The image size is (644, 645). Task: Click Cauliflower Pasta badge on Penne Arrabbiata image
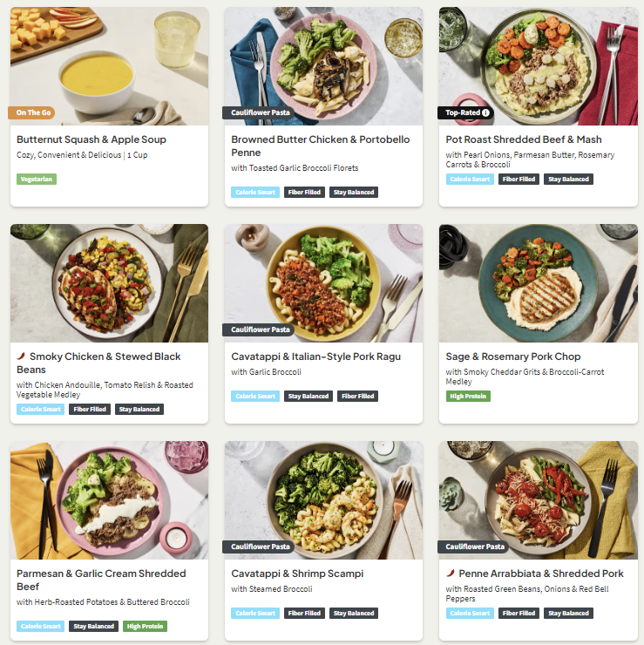(473, 547)
